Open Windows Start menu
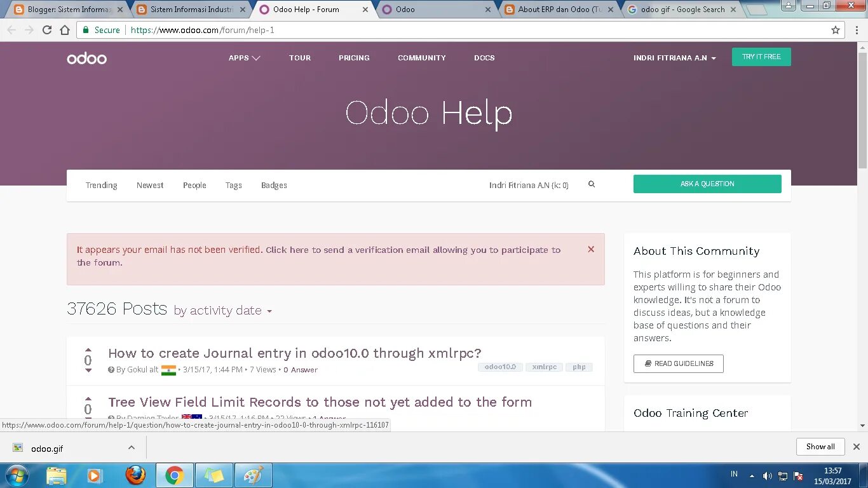The height and width of the screenshot is (488, 868). click(x=17, y=475)
